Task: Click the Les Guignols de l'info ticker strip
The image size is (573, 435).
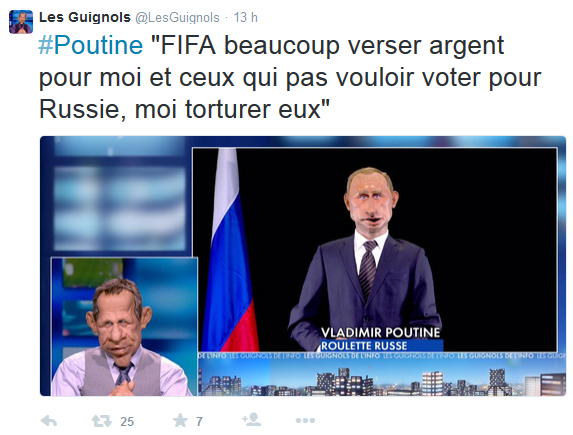Action: 382,355
